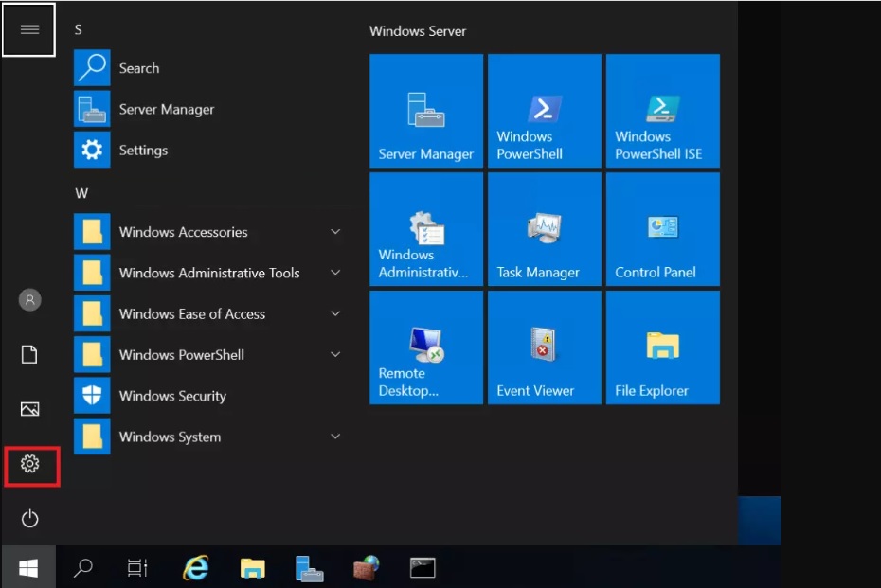Viewport: 881px width, 588px height.
Task: Open the Server Manager tile
Action: pos(425,111)
